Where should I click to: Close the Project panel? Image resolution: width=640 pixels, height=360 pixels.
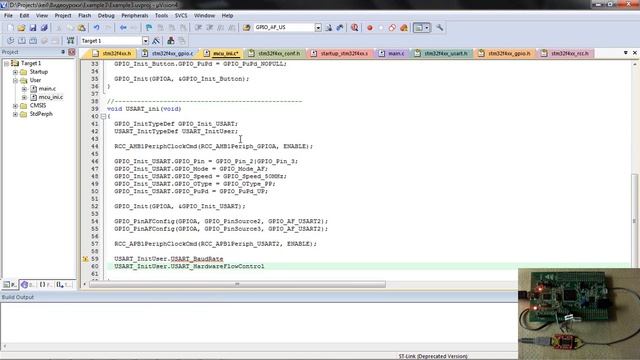point(72,52)
